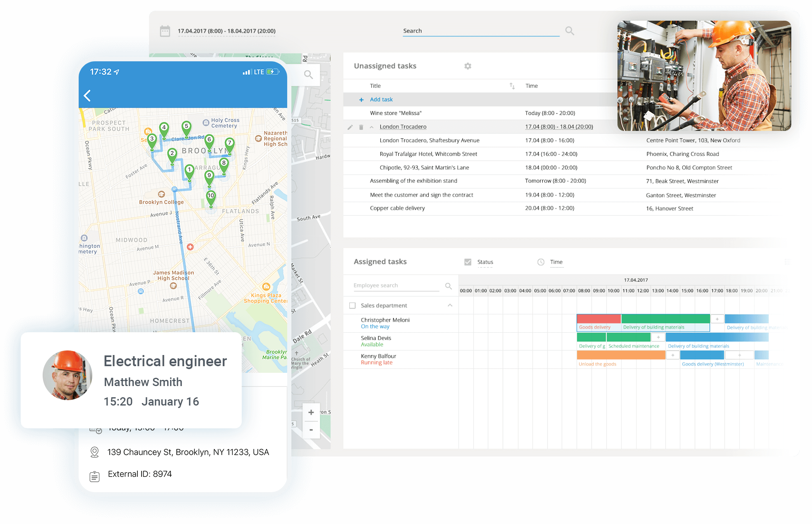Image resolution: width=812 pixels, height=524 pixels.
Task: Delete London Trocadero task with trash icon
Action: pyautogui.click(x=361, y=127)
